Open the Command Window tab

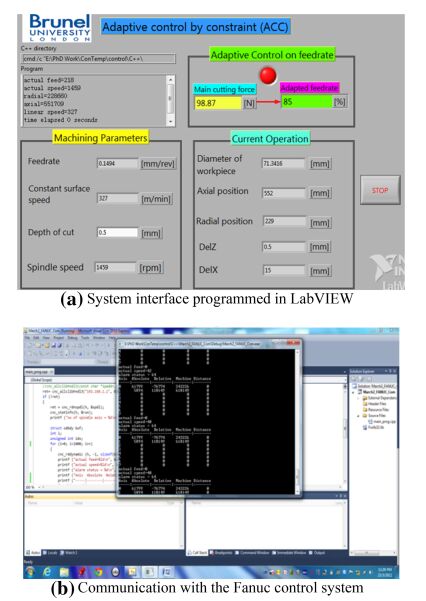tap(254, 552)
